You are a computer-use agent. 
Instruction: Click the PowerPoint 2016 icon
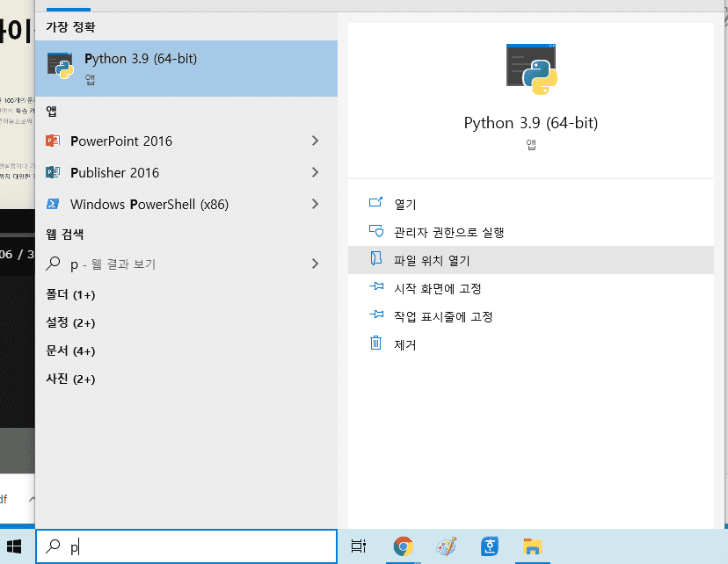click(53, 141)
